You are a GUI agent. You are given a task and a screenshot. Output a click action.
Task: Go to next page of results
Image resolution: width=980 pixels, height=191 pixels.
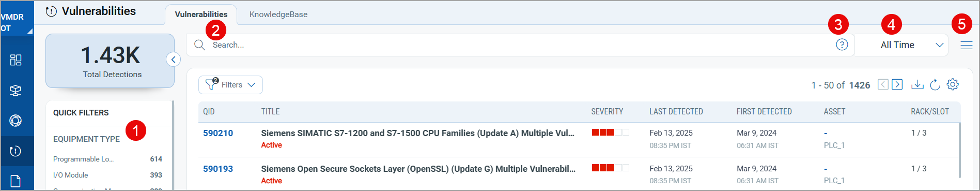pyautogui.click(x=897, y=84)
